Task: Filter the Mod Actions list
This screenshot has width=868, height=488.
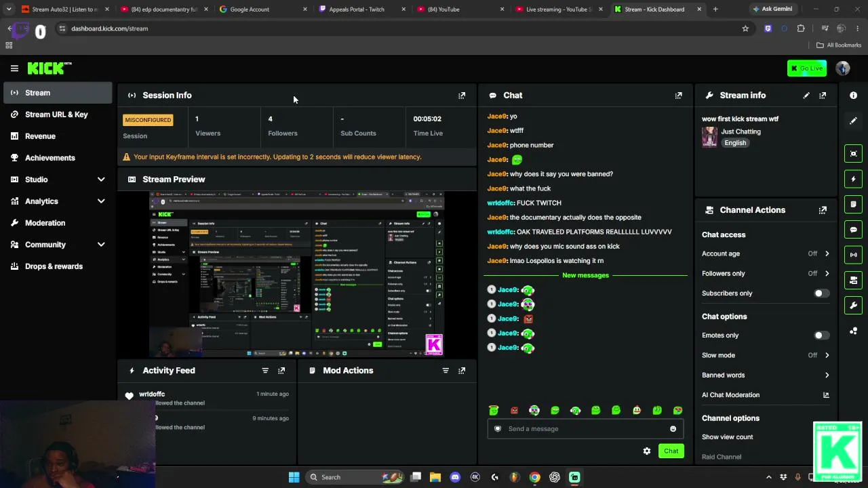Action: [446, 371]
